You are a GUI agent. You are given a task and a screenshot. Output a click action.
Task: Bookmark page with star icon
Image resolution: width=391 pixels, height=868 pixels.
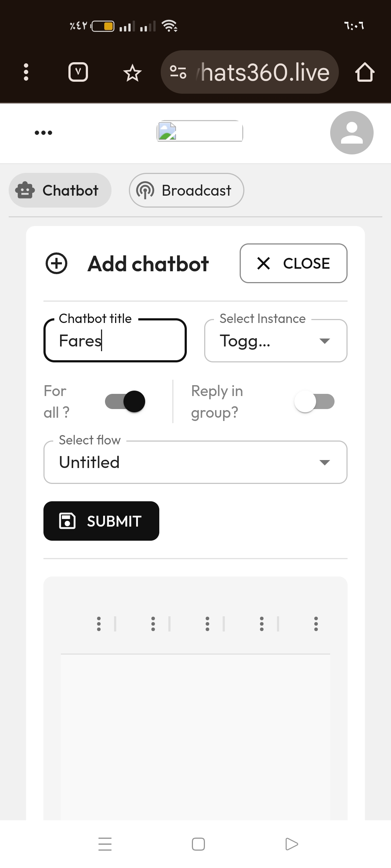pos(132,73)
